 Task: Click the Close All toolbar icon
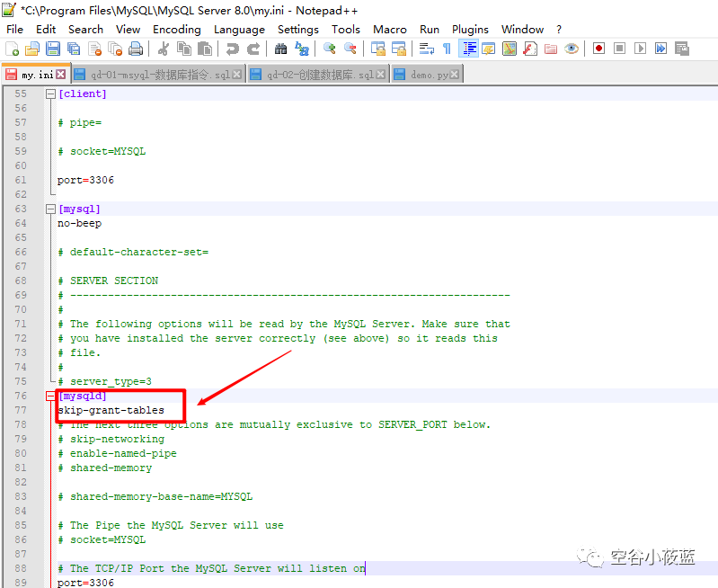coord(115,49)
